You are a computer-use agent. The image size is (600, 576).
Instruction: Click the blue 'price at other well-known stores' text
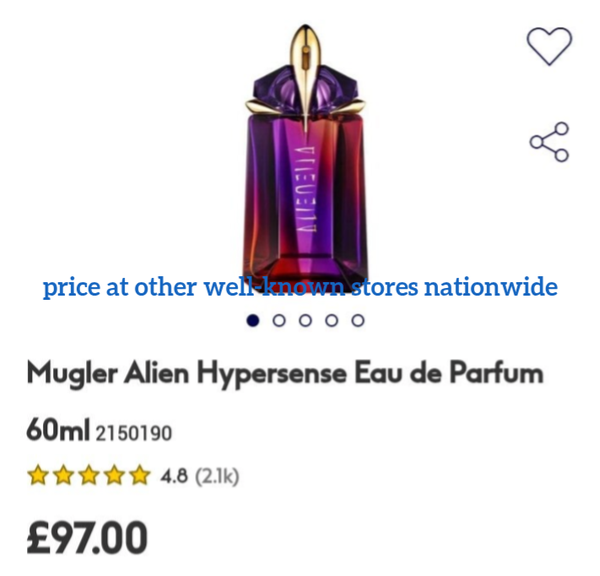(300, 287)
